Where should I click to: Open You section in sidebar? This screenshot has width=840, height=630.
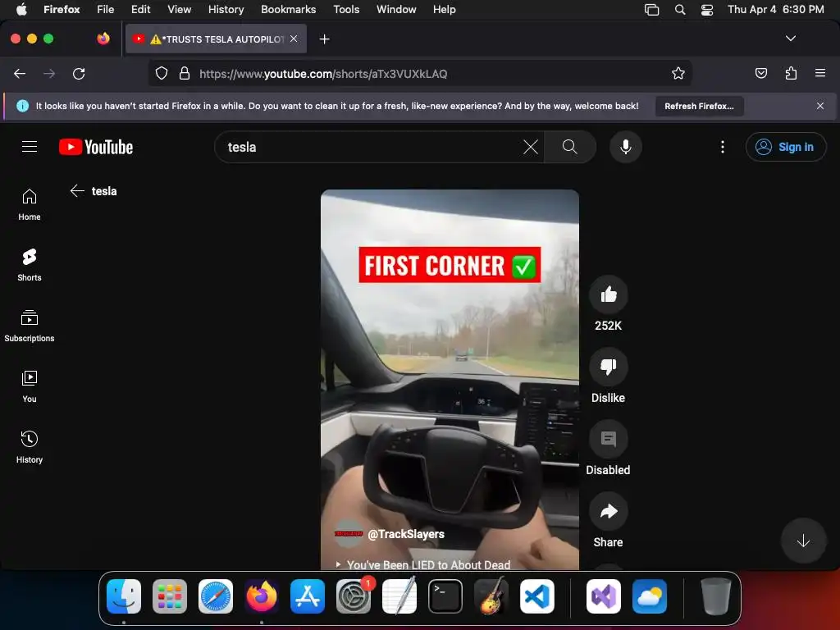(30, 386)
